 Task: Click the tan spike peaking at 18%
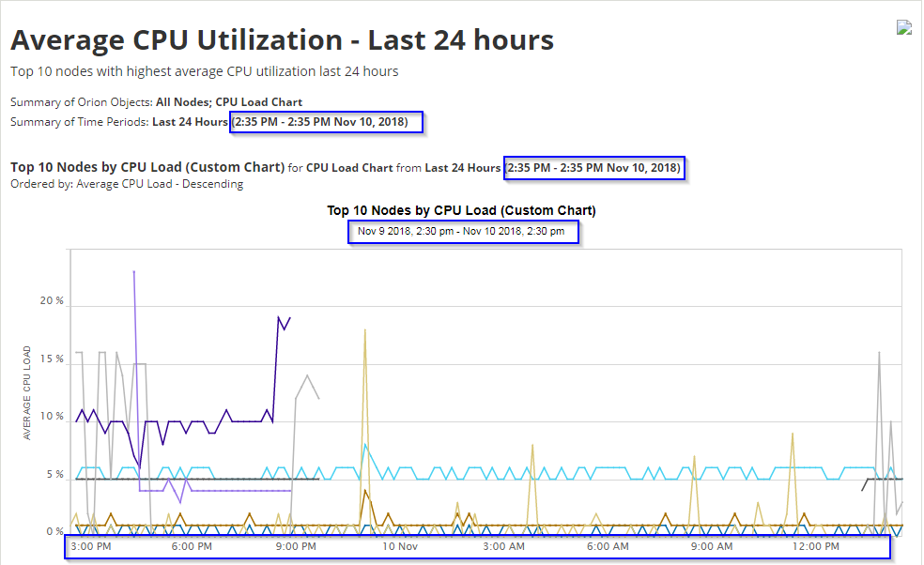pyautogui.click(x=365, y=330)
